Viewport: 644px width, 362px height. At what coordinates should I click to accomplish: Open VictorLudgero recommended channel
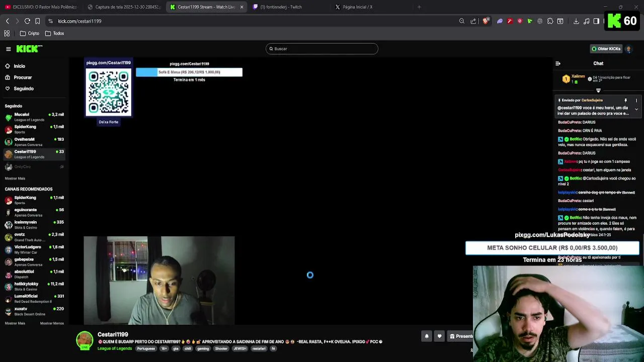coord(34,249)
